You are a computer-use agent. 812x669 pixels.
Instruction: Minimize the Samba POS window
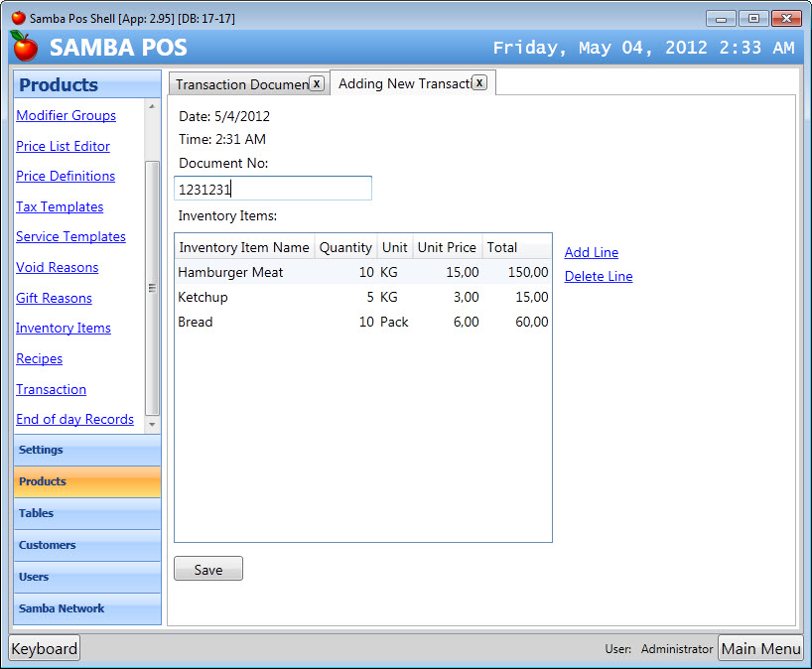click(721, 19)
